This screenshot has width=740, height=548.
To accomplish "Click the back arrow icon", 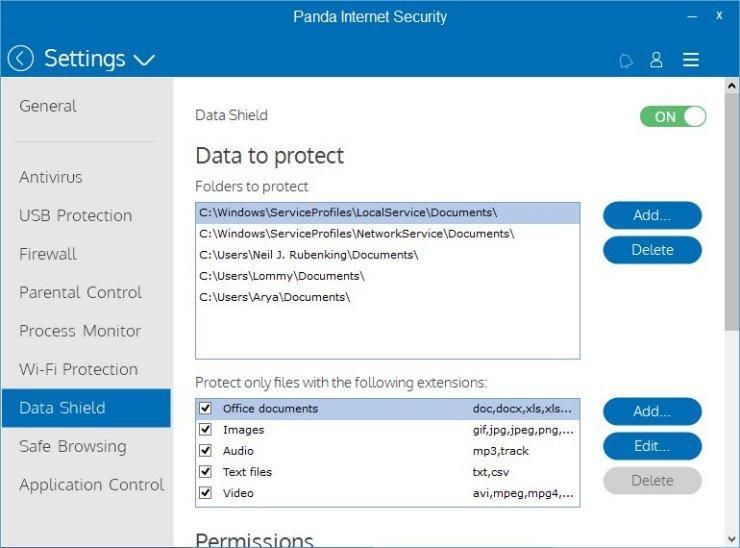I will click(20, 59).
